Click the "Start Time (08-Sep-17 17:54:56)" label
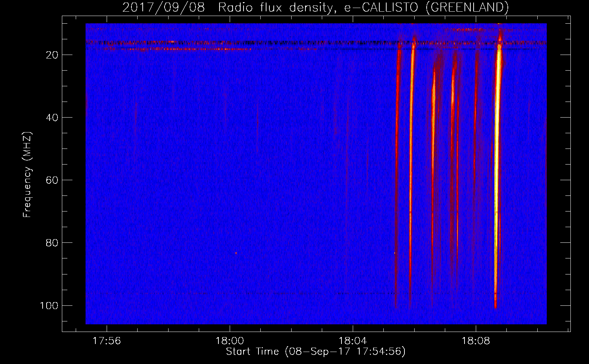This screenshot has width=589, height=364. tap(316, 352)
